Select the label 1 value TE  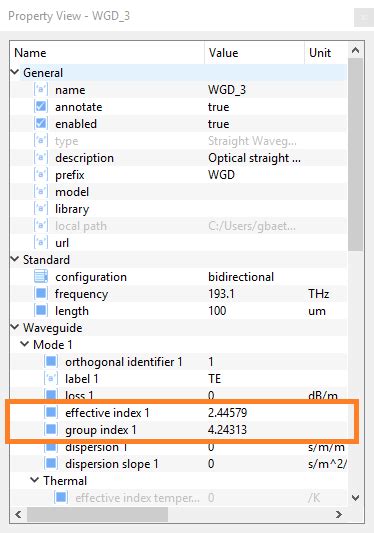tap(215, 379)
